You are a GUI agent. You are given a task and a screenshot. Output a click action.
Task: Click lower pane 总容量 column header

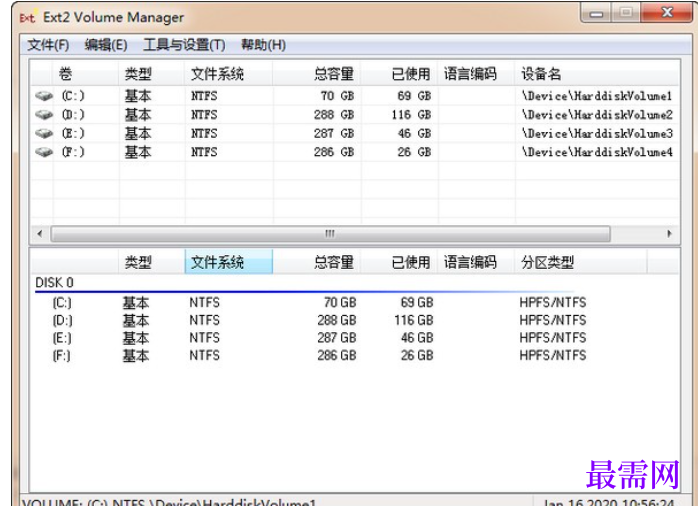click(x=317, y=262)
